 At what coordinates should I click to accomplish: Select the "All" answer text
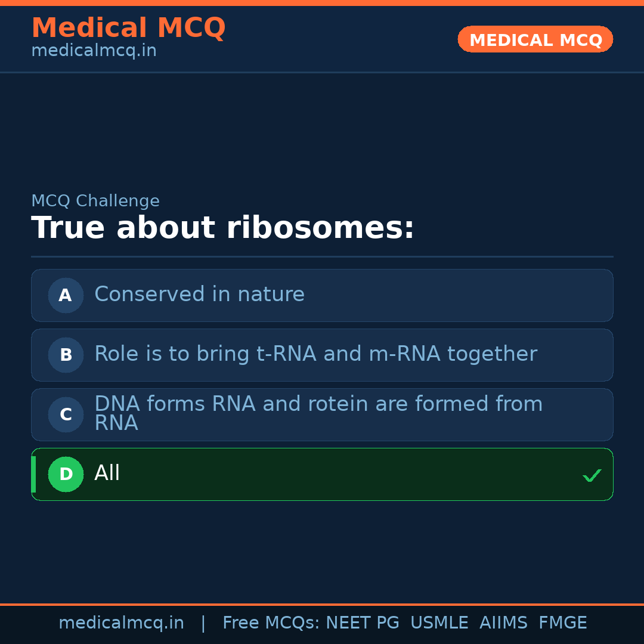tap(107, 473)
